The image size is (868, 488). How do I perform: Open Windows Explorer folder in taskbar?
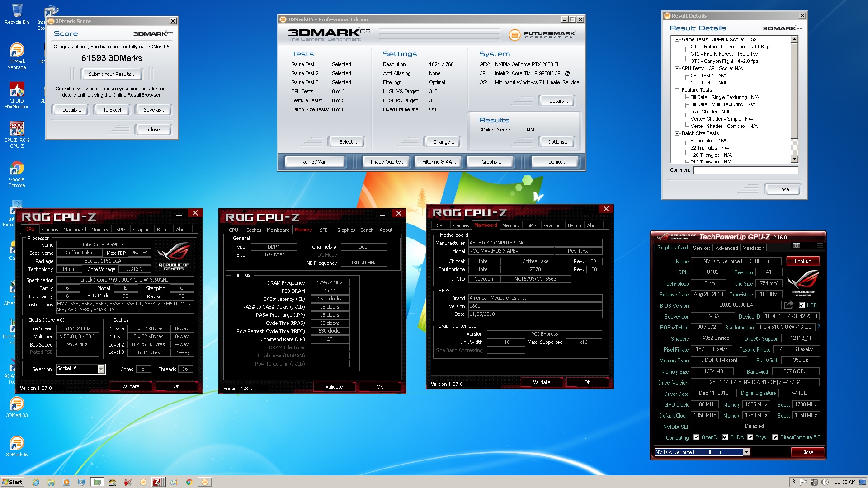51,482
